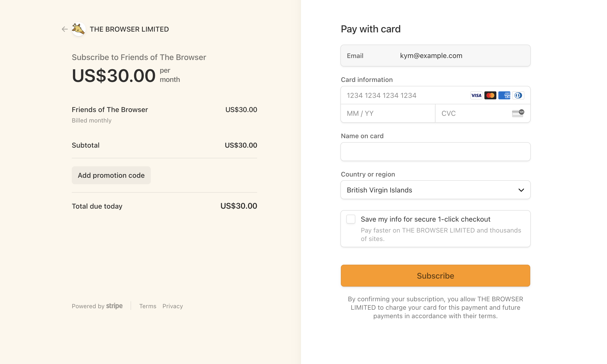607x364 pixels.
Task: Click the Mastercard card brand icon
Action: [490, 95]
